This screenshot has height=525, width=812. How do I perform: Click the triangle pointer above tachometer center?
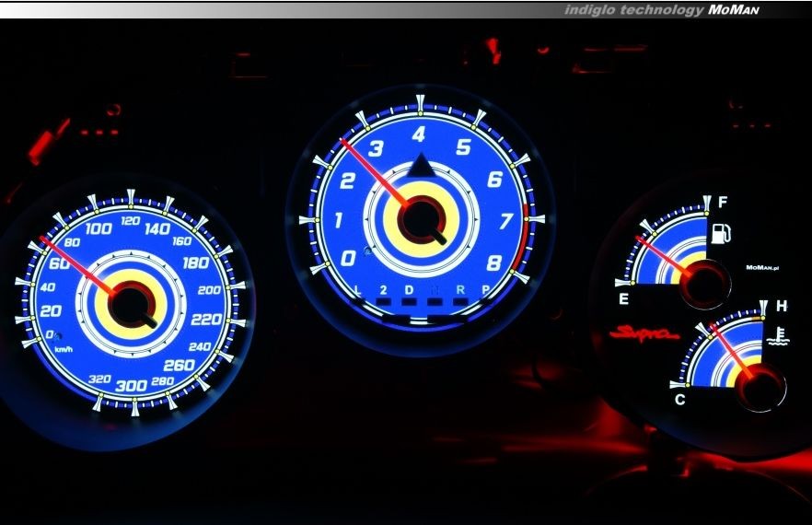(x=420, y=166)
